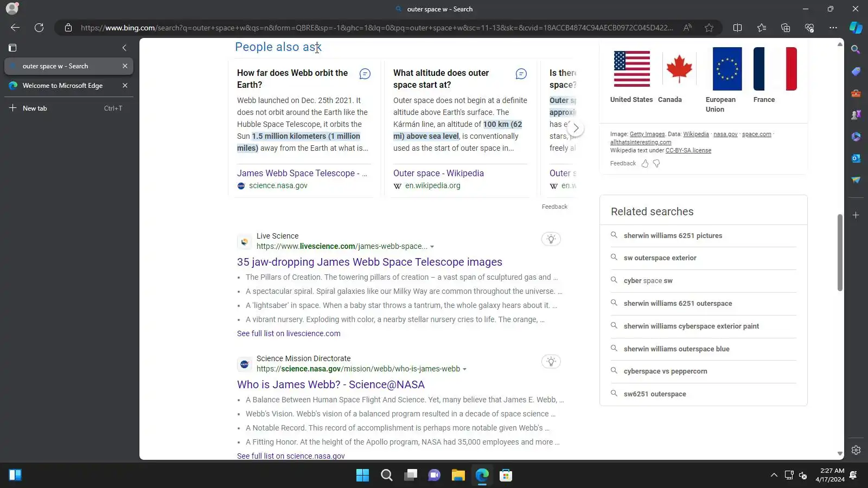Open Outer space - Wikipedia link
The height and width of the screenshot is (488, 868).
438,174
